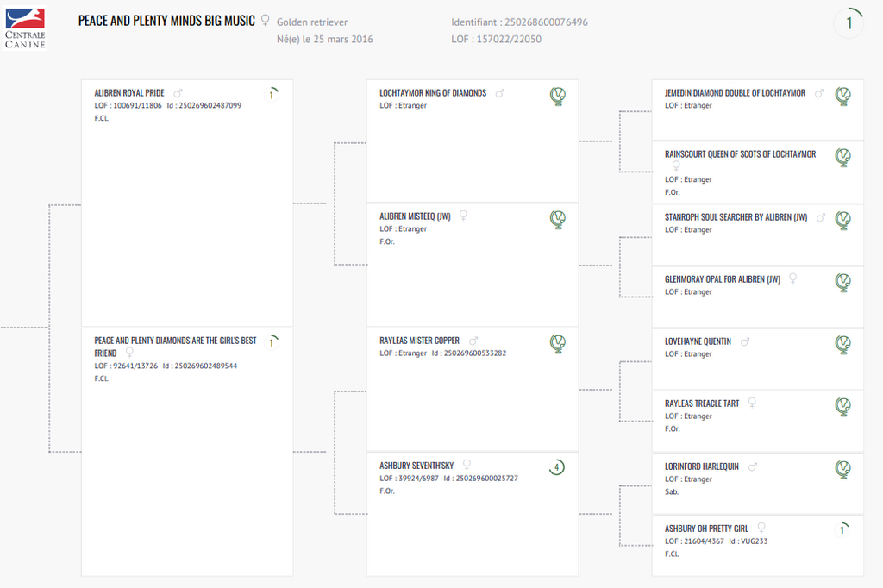Select Rainscourt Queen of Scots of Lochtaymor

click(740, 154)
